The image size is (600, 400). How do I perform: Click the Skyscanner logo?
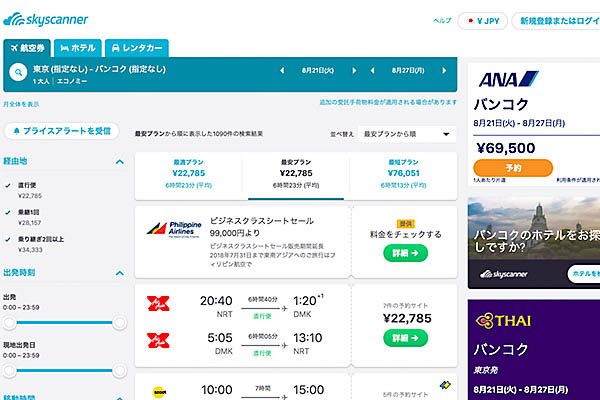tap(46, 19)
